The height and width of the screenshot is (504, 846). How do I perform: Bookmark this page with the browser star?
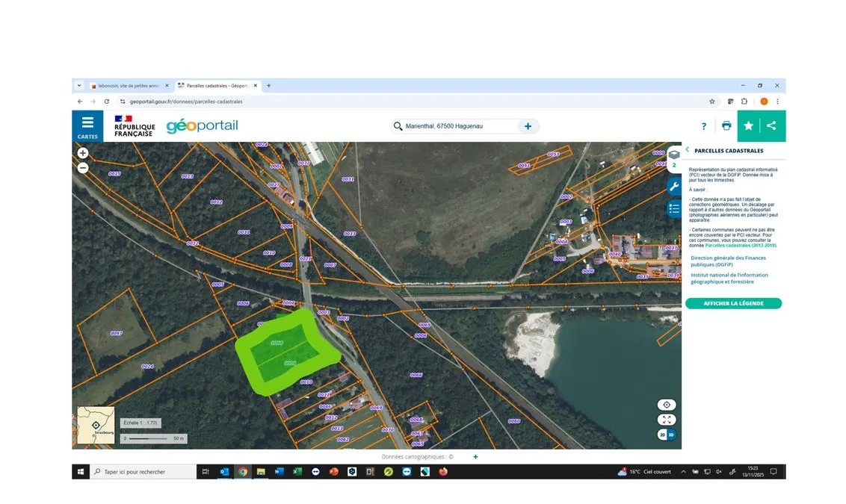click(712, 102)
